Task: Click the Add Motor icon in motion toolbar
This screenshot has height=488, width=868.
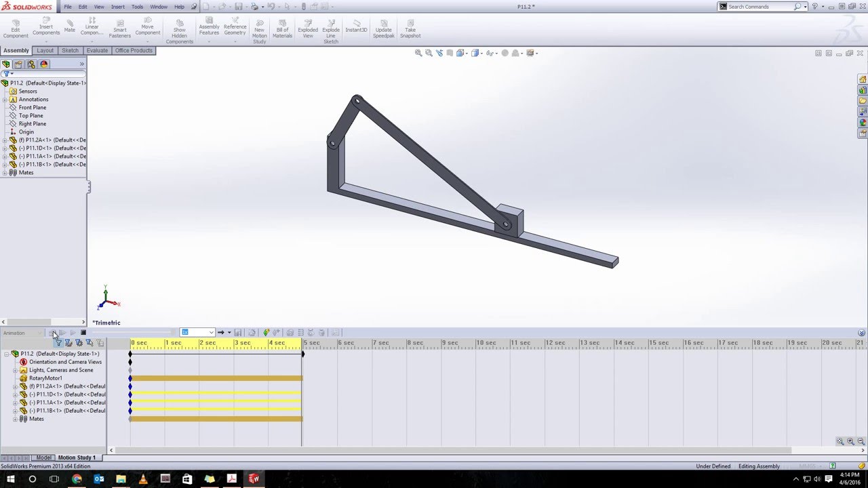Action: coord(290,333)
